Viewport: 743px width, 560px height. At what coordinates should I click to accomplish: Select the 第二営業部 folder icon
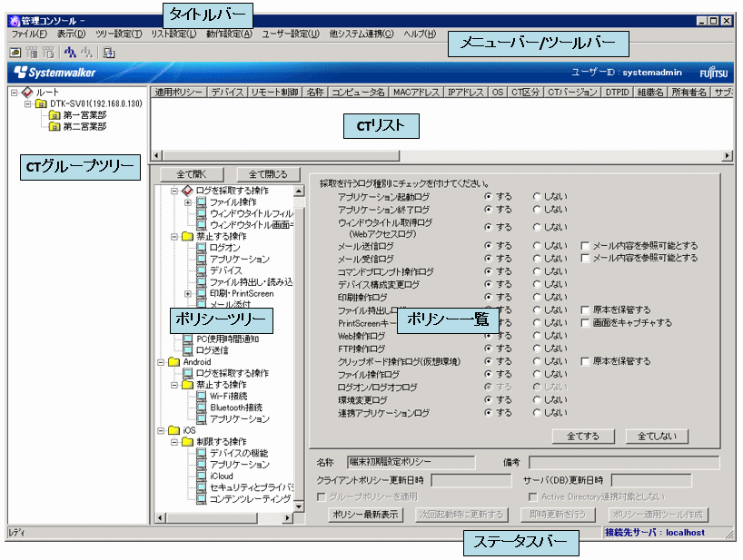point(54,126)
